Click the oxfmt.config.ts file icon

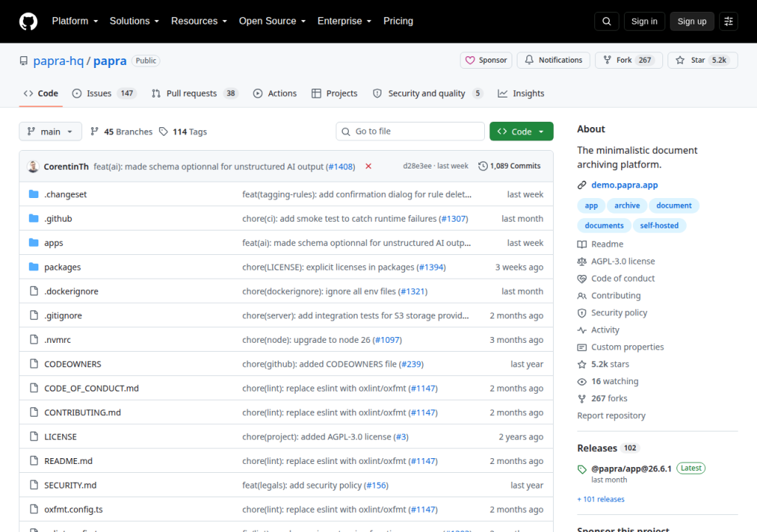[34, 509]
